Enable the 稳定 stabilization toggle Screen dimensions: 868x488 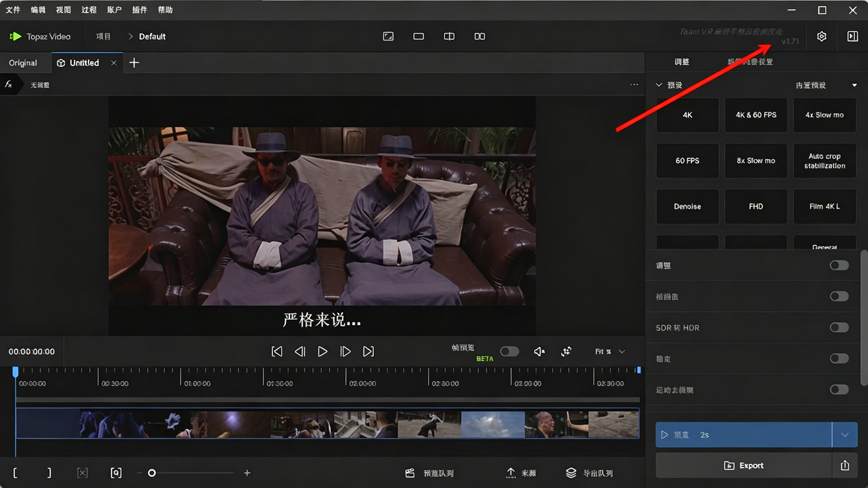point(839,358)
